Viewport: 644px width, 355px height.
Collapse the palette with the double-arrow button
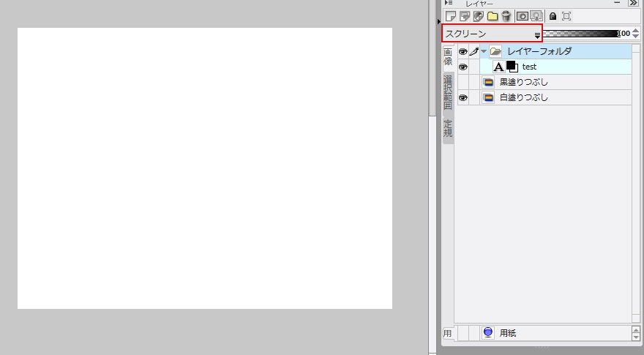633,3
